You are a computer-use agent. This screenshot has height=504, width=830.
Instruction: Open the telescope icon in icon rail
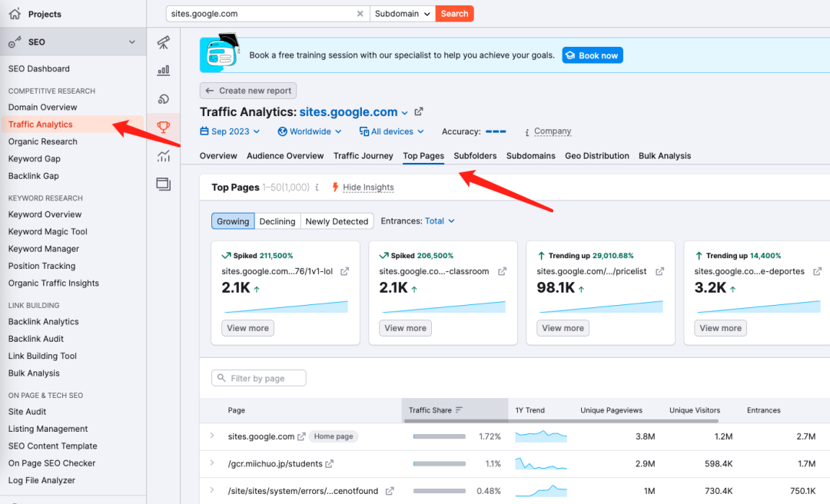point(164,42)
